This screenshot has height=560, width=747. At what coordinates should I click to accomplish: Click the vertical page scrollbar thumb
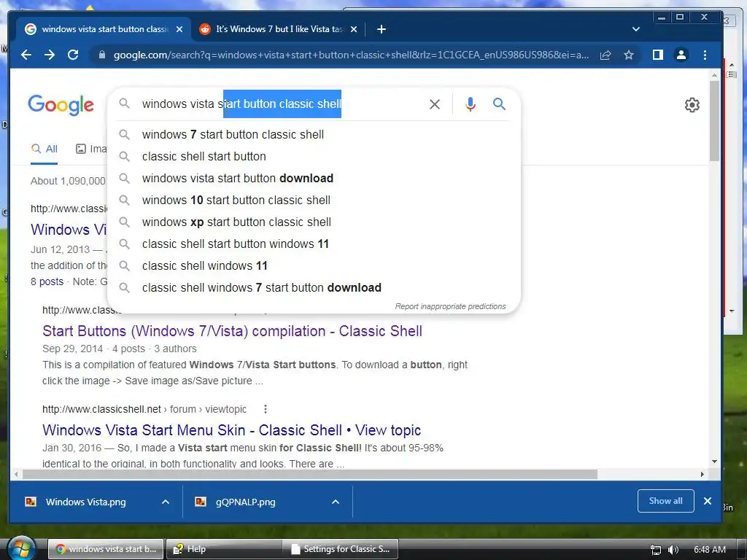[x=714, y=120]
